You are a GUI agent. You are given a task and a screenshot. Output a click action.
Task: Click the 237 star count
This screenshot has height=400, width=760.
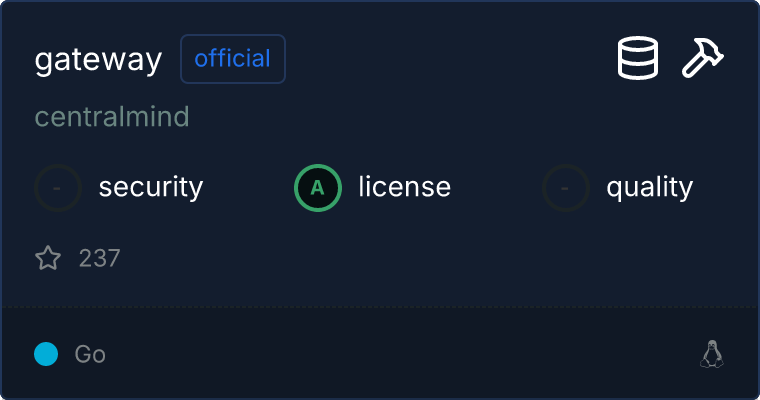(100, 259)
